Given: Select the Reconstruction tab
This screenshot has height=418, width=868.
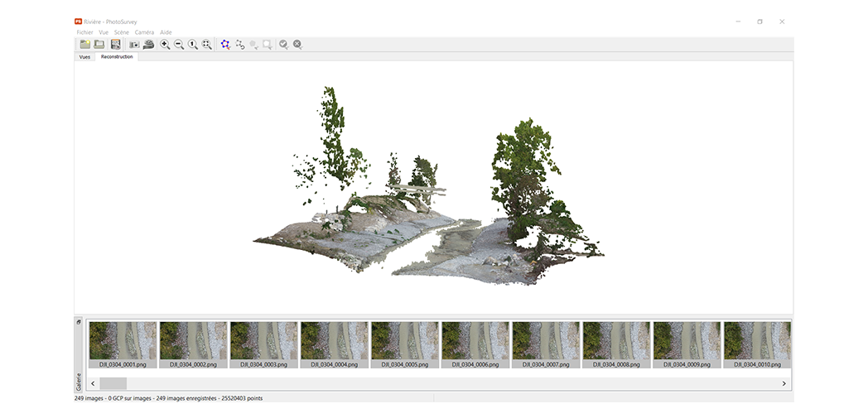Looking at the screenshot, I should [x=117, y=57].
